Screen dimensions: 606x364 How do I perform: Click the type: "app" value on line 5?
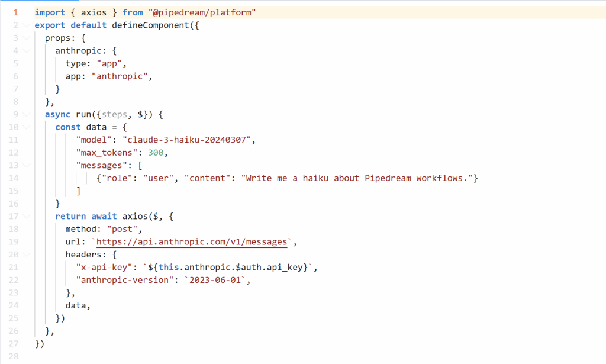109,64
